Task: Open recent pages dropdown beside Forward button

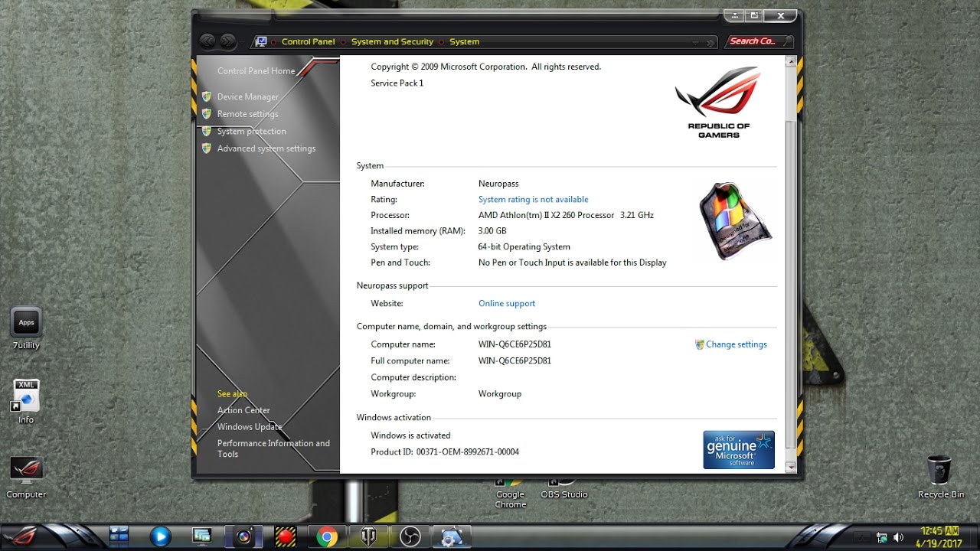Action: 243,42
